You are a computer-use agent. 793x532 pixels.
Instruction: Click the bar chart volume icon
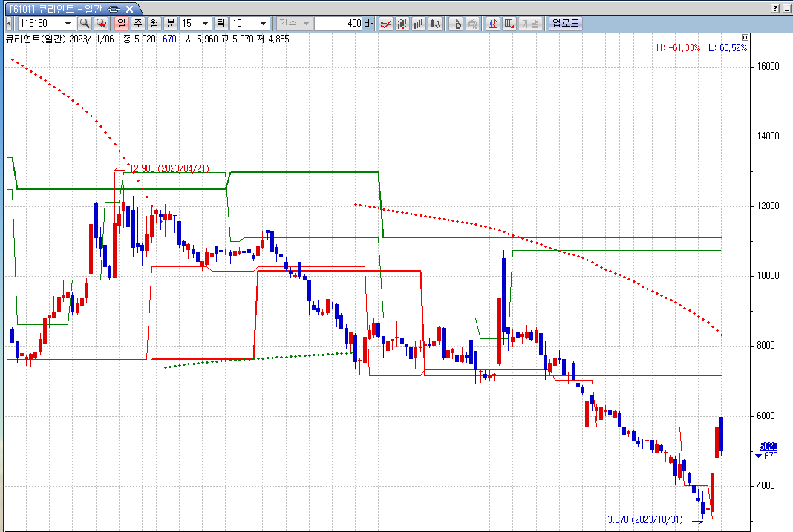419,24
